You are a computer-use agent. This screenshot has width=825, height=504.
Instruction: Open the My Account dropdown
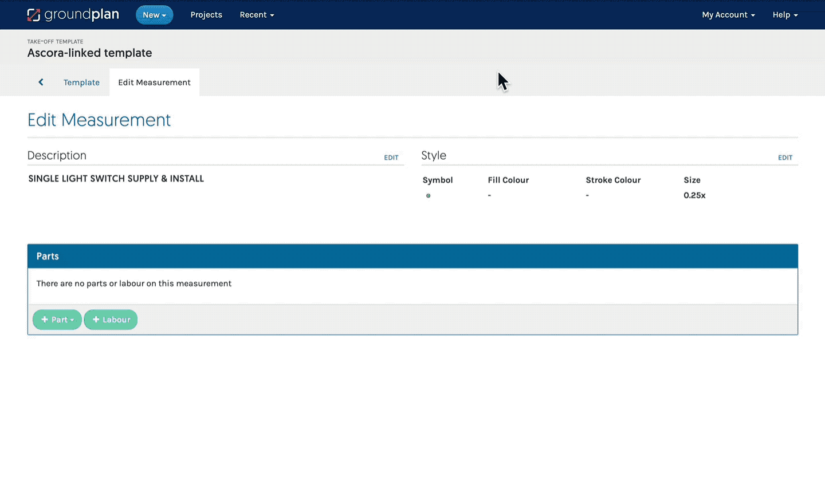tap(728, 15)
